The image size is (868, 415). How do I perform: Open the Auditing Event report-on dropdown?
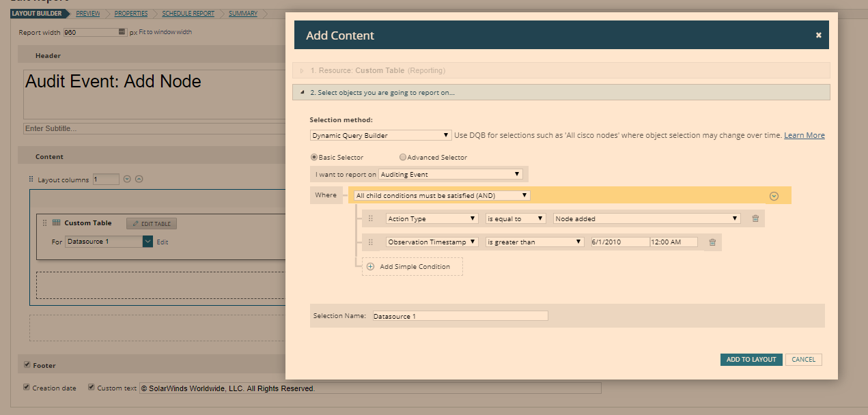click(451, 174)
